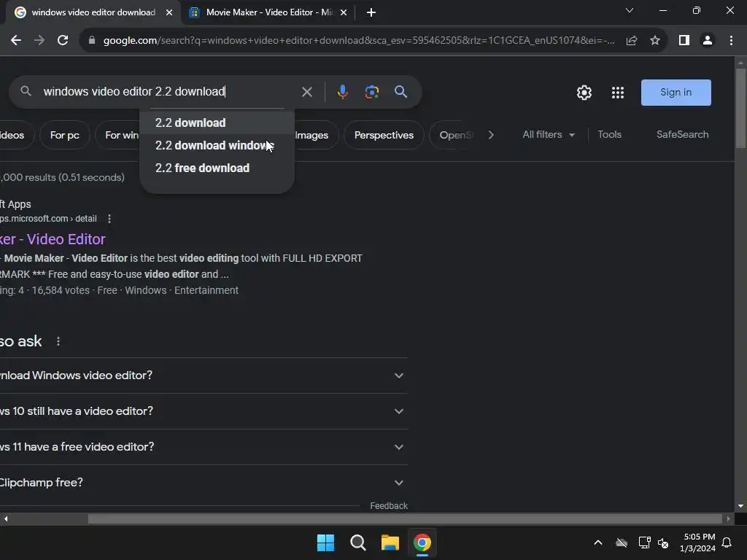Click into the Google search input
Viewport: 747px width, 560px height.
167,91
